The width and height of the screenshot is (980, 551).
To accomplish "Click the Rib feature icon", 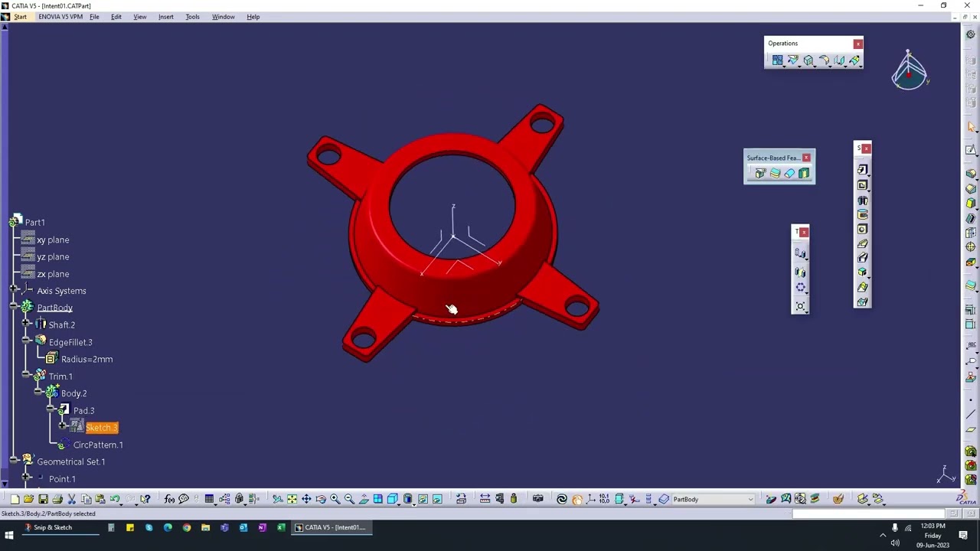I will [x=862, y=243].
